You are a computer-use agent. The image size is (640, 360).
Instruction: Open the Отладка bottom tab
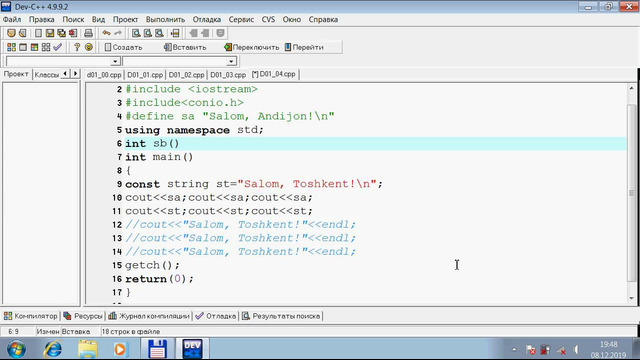click(216, 316)
